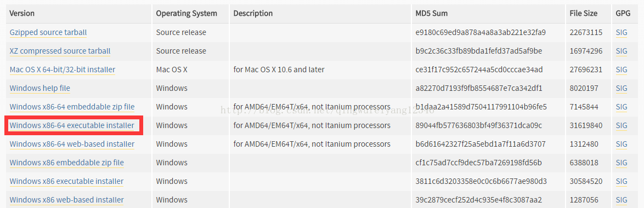
Task: Select Windows x86-64 embeddable zip file
Action: (x=72, y=107)
